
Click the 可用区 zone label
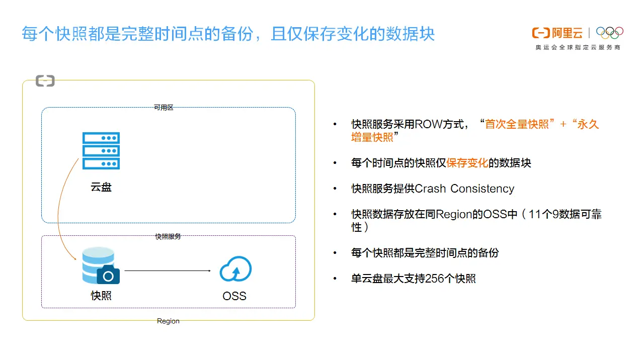tap(164, 107)
